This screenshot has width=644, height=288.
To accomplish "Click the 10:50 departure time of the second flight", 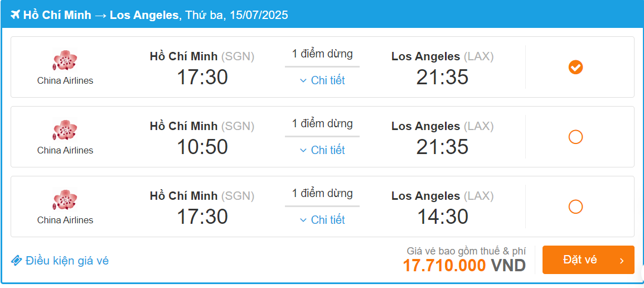I will coord(202,147).
